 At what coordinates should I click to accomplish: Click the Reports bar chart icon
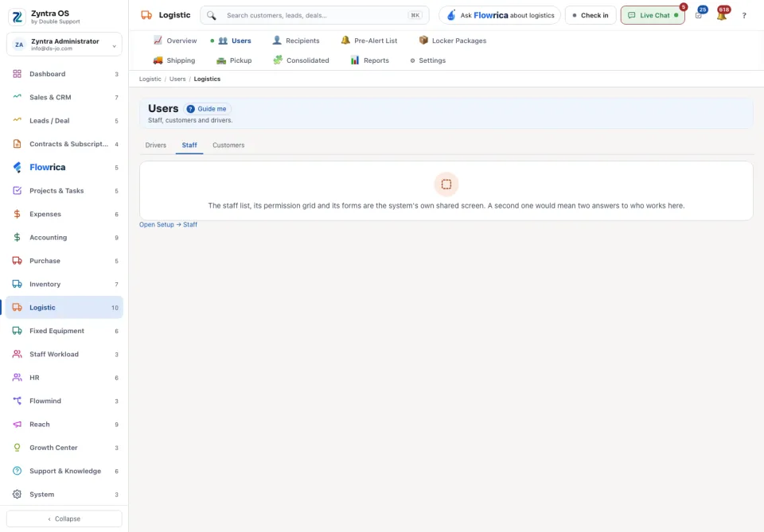click(x=355, y=60)
